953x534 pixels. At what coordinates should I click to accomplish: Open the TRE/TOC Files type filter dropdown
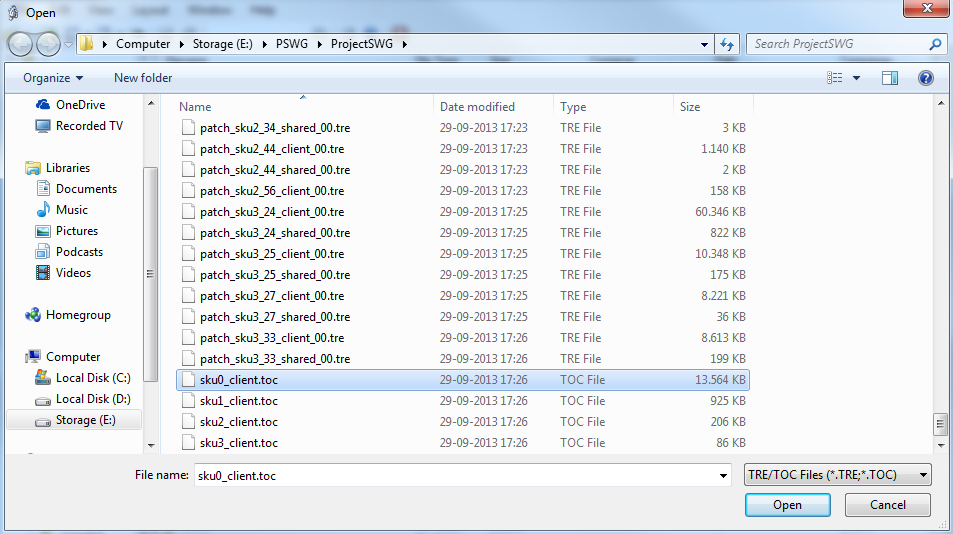838,475
